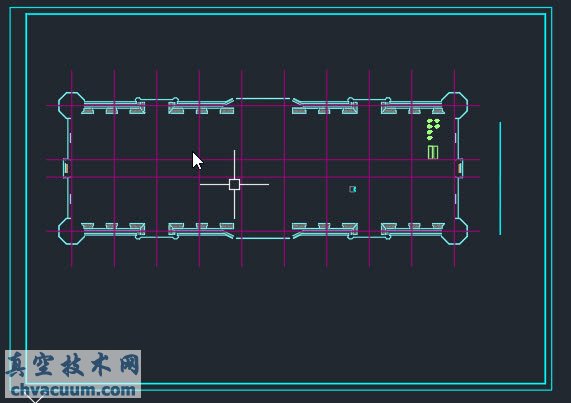Click the 真空技术网 watermark logo

pyautogui.click(x=73, y=365)
